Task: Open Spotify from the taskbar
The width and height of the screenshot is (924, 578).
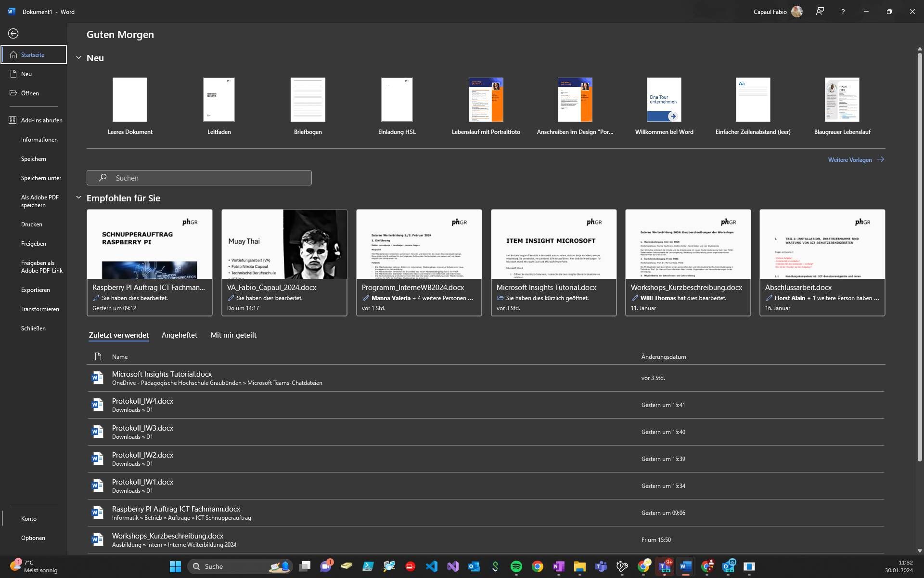Action: pos(516,566)
